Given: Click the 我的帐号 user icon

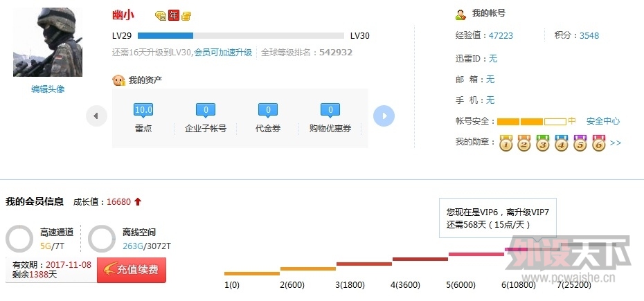Looking at the screenshot, I should tap(460, 15).
